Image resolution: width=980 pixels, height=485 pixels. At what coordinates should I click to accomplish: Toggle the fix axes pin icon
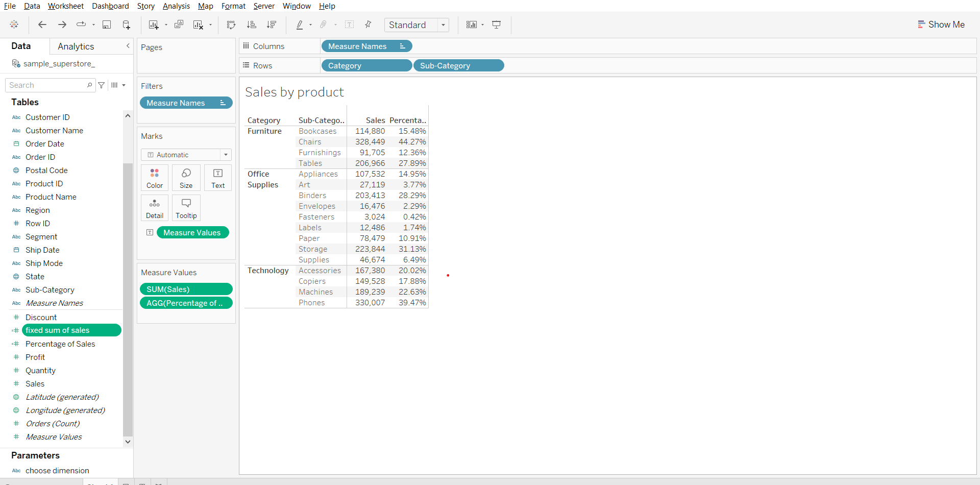tap(368, 25)
